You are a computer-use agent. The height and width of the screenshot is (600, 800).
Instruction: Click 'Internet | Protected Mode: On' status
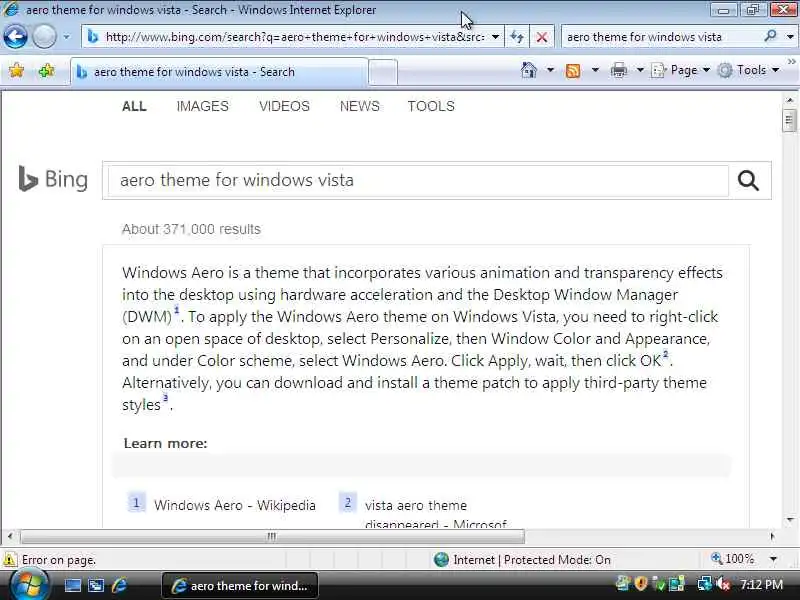click(x=522, y=560)
